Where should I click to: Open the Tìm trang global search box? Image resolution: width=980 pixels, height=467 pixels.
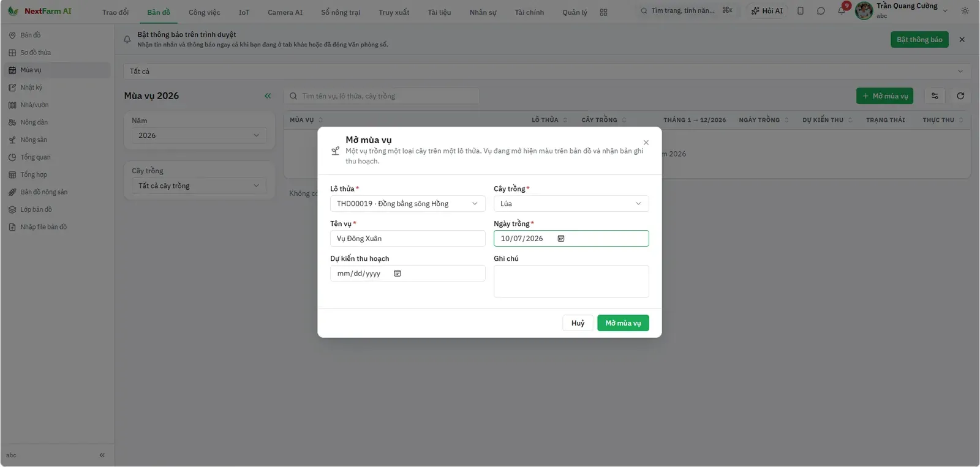pos(685,10)
